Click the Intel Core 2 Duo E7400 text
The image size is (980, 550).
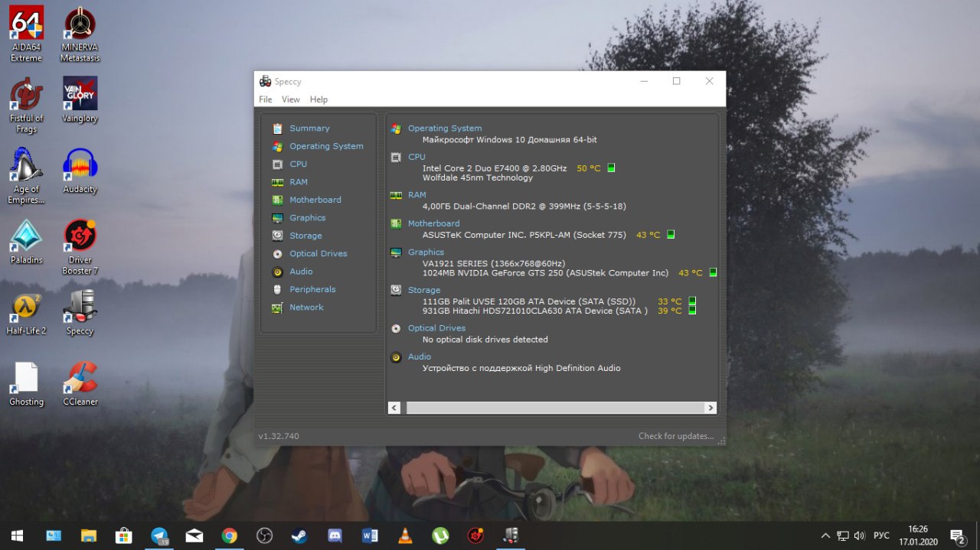(495, 168)
